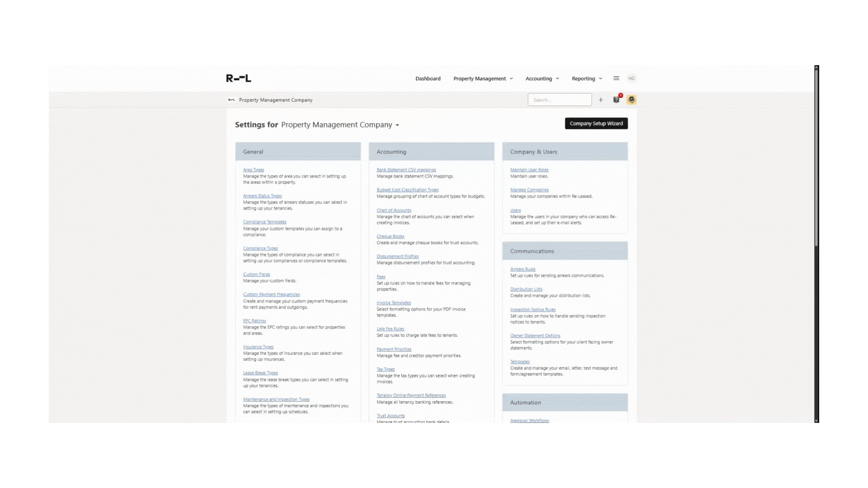
Task: Open the hamburger navigation menu
Action: click(616, 78)
